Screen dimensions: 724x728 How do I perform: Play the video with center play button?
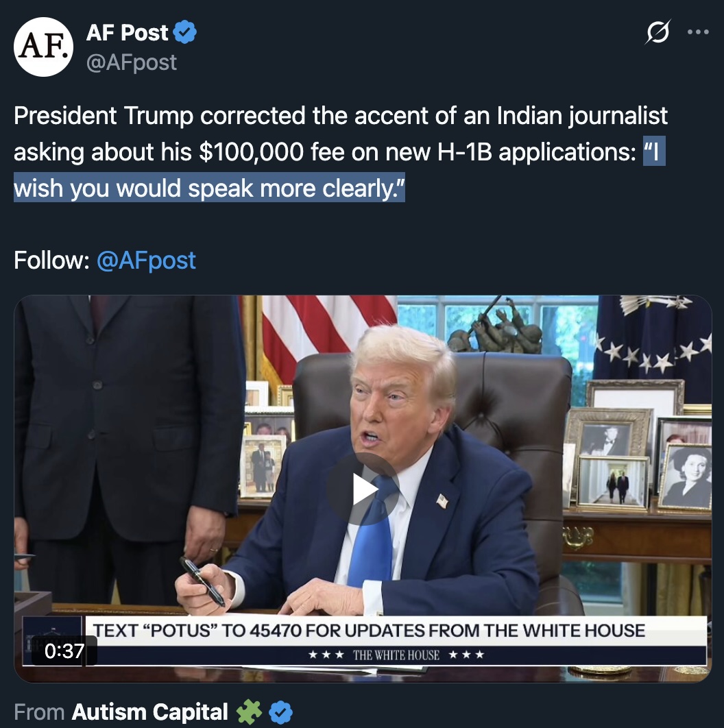pos(362,489)
